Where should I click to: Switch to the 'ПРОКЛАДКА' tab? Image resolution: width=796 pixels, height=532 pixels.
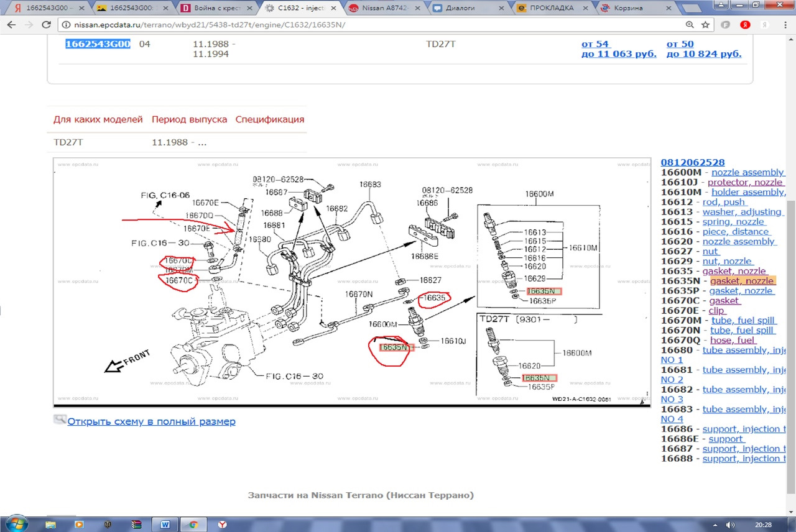point(552,8)
